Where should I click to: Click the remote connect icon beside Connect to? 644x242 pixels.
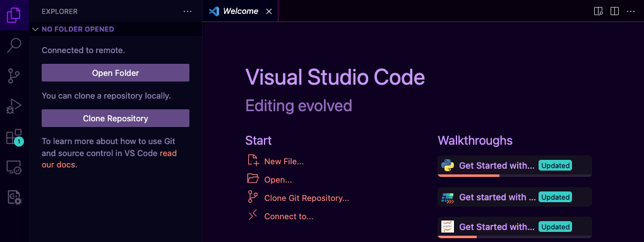point(253,215)
